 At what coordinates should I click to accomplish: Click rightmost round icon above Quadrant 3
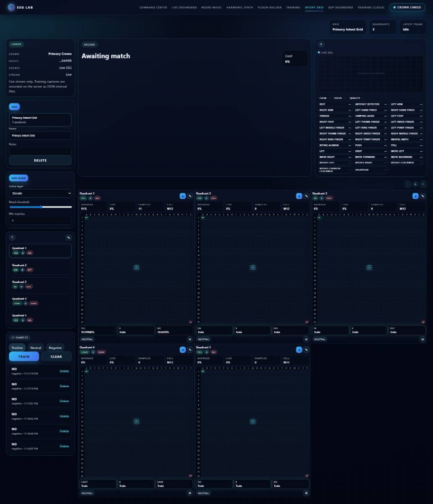(423, 184)
